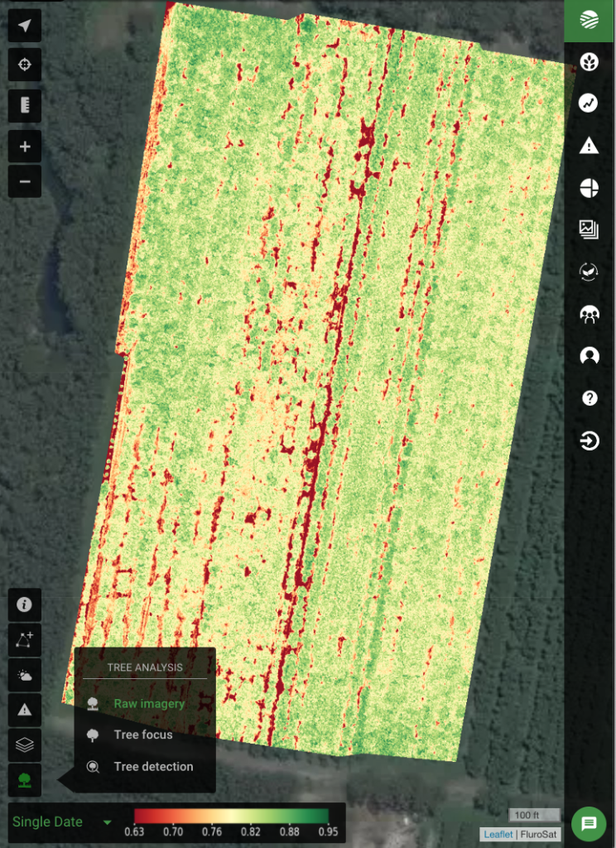Open the user profile icon
Image resolution: width=616 pixels, height=848 pixels.
(x=589, y=356)
